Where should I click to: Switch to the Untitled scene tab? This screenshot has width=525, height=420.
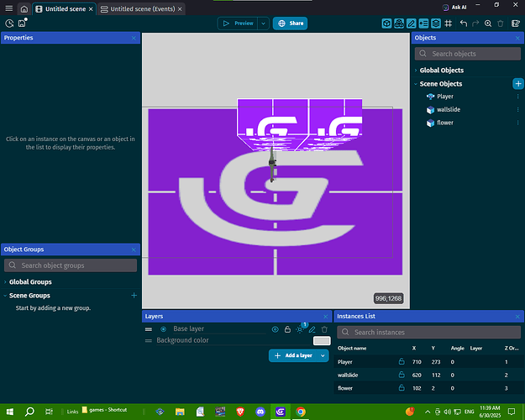[x=66, y=9]
